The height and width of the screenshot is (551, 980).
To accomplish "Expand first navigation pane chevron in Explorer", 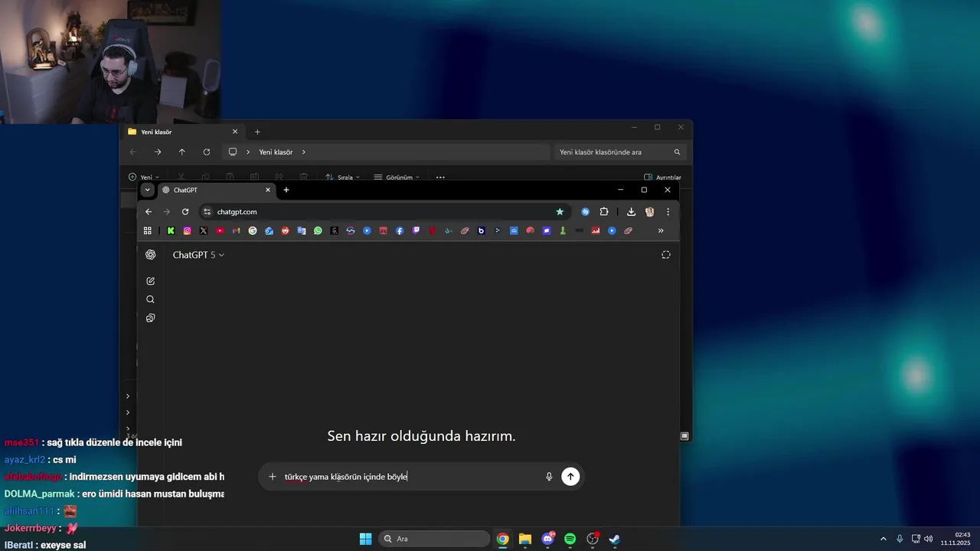I will (x=128, y=396).
